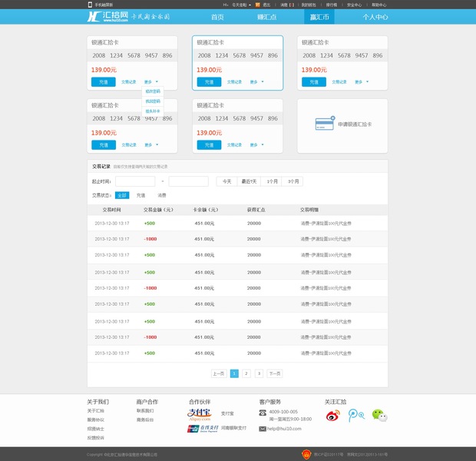The image size is (476, 461).
Task: Open the 赚汇点 navigation tab
Action: point(267,17)
